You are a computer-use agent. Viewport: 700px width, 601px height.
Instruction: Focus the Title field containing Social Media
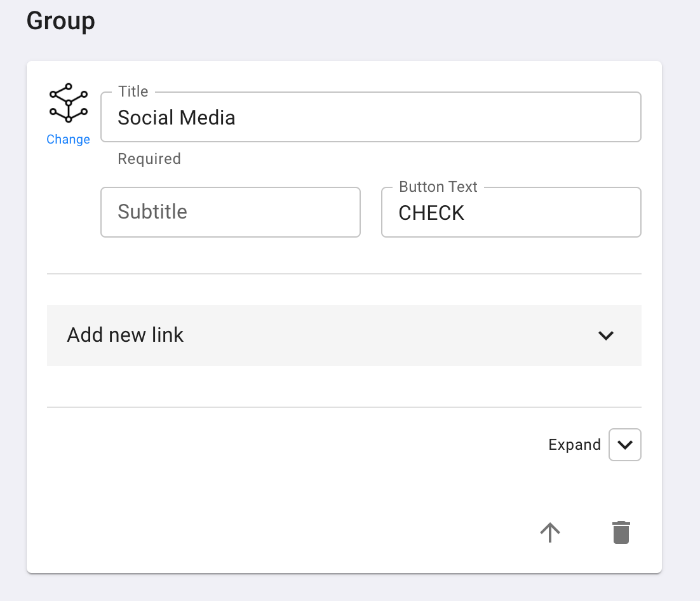tap(371, 117)
